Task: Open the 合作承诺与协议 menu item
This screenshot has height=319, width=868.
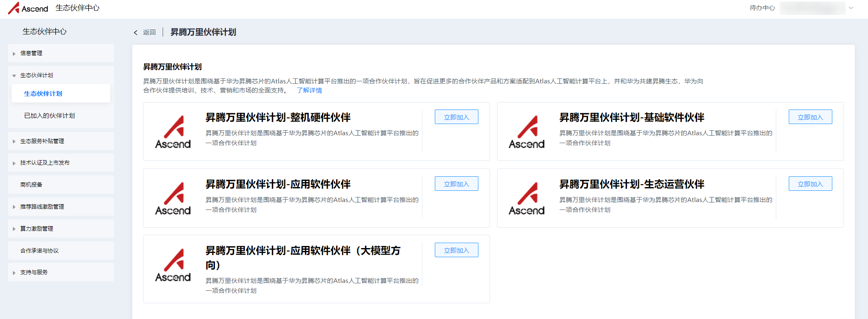Action: tap(61, 251)
